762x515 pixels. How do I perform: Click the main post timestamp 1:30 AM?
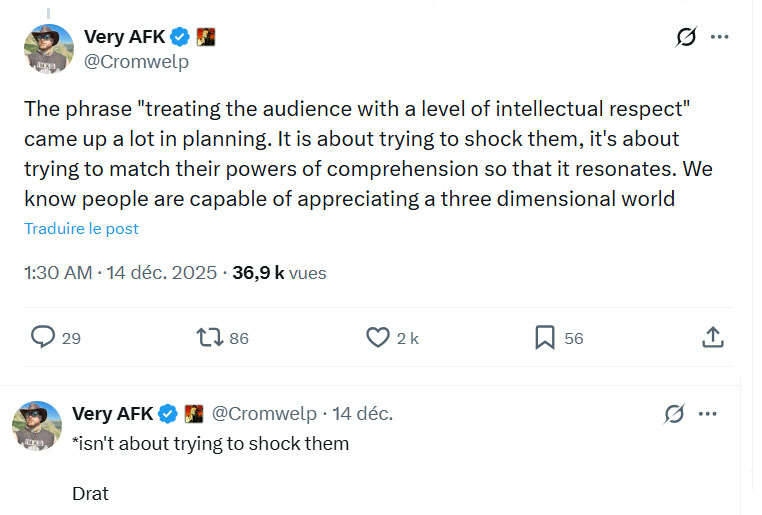pos(59,272)
